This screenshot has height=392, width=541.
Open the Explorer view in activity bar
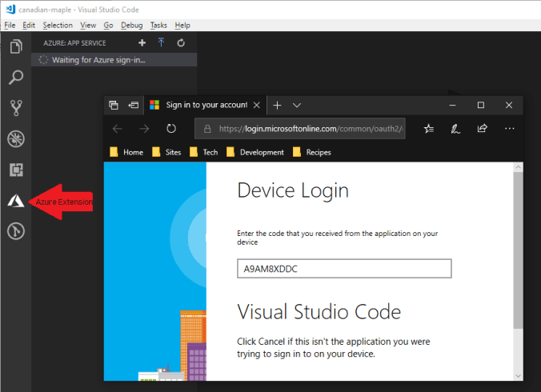[x=16, y=46]
